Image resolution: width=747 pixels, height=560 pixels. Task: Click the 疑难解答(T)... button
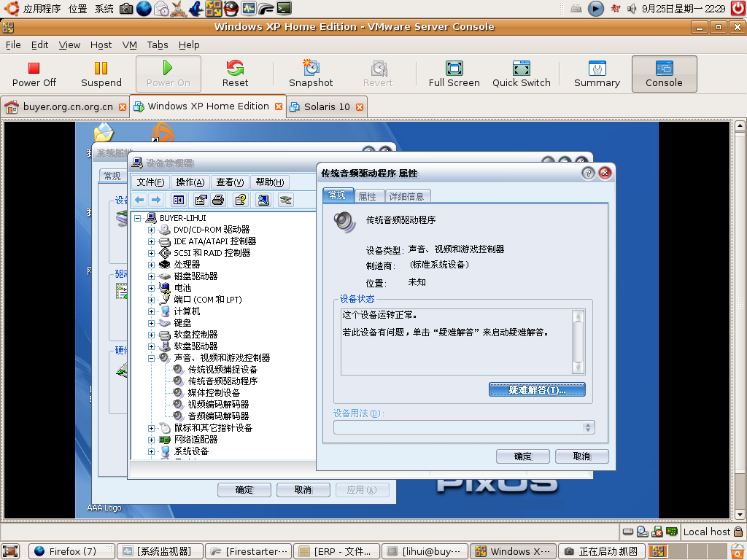(537, 390)
